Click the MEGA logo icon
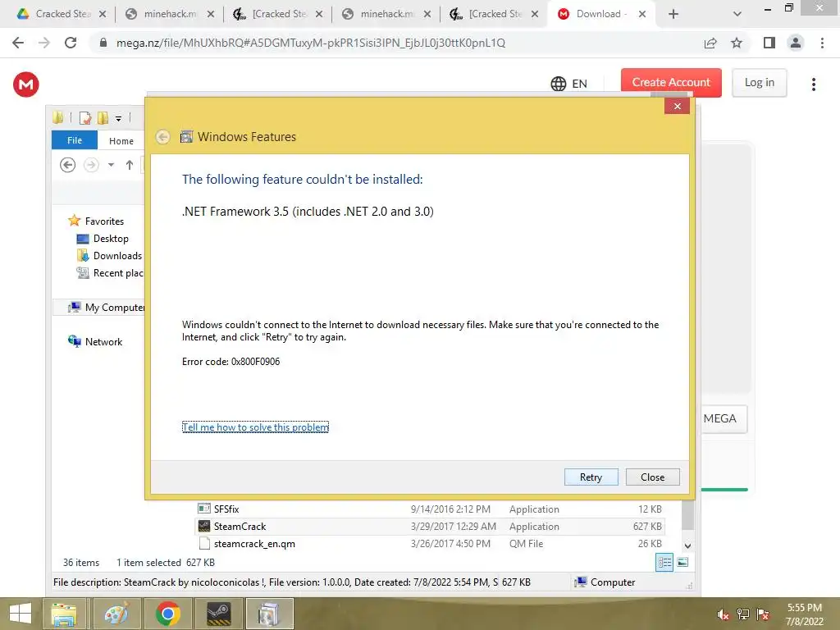Viewport: 840px width, 630px height. (x=25, y=84)
